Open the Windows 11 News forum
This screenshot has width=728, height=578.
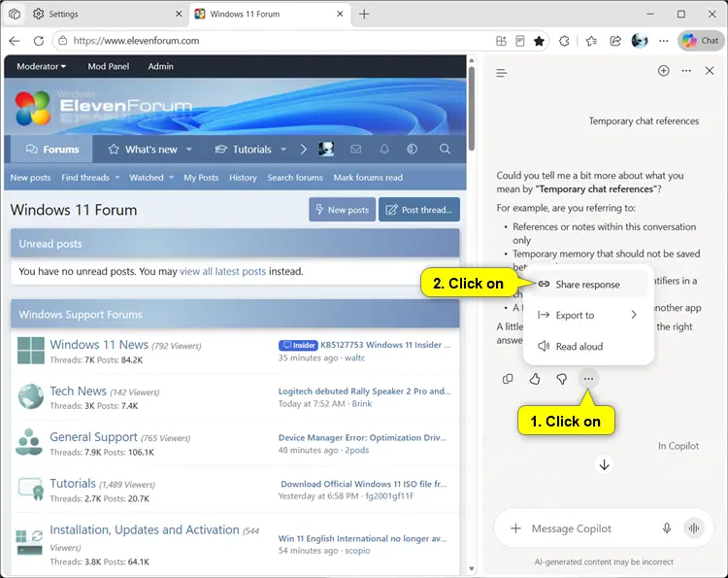point(99,345)
